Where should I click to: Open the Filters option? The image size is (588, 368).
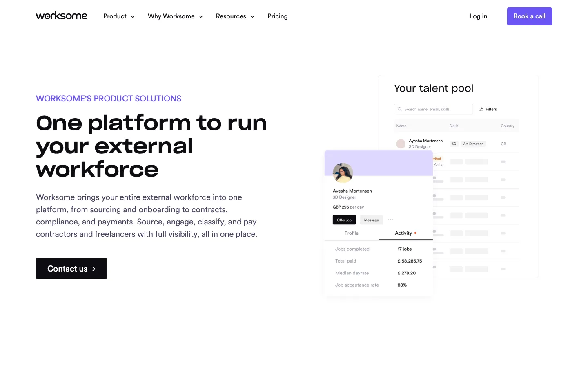click(x=488, y=109)
